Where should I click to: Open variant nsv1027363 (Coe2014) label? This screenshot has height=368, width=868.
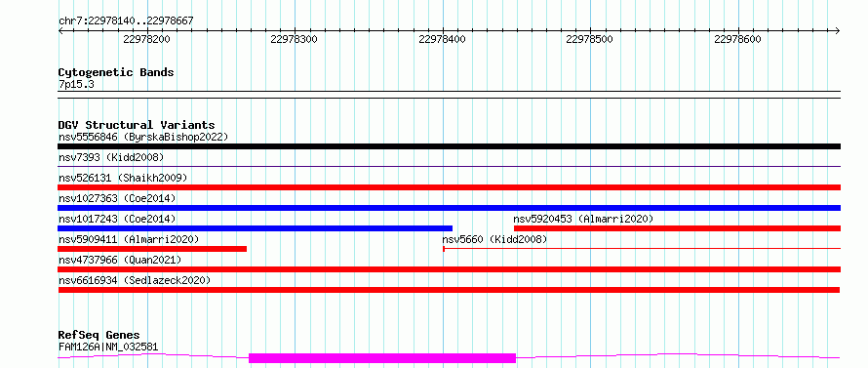[117, 198]
